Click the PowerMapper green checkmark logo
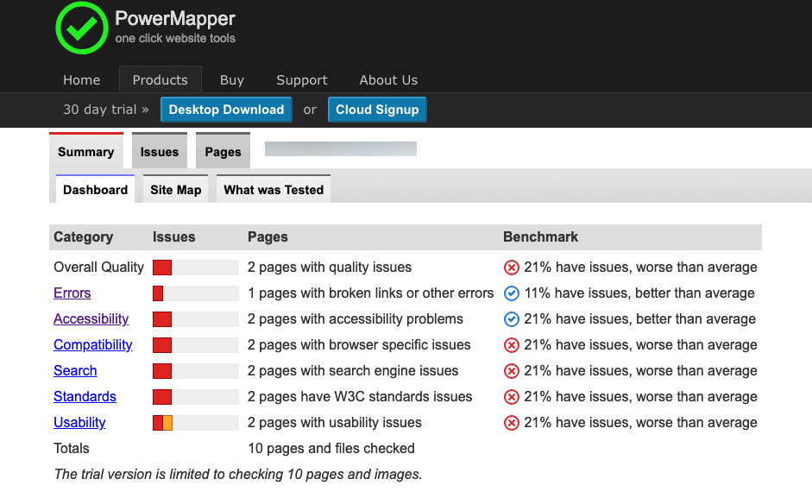This screenshot has width=812, height=504. pyautogui.click(x=82, y=28)
